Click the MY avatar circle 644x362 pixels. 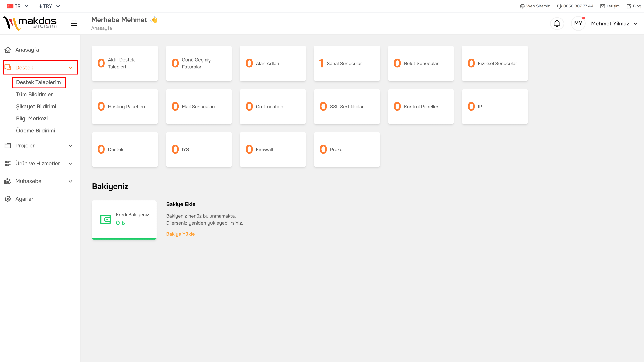[x=578, y=23]
